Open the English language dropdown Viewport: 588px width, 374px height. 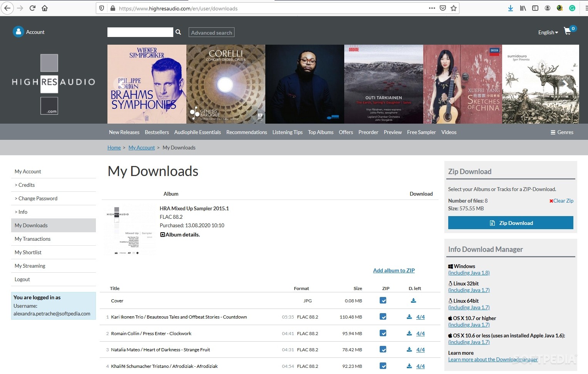point(548,32)
